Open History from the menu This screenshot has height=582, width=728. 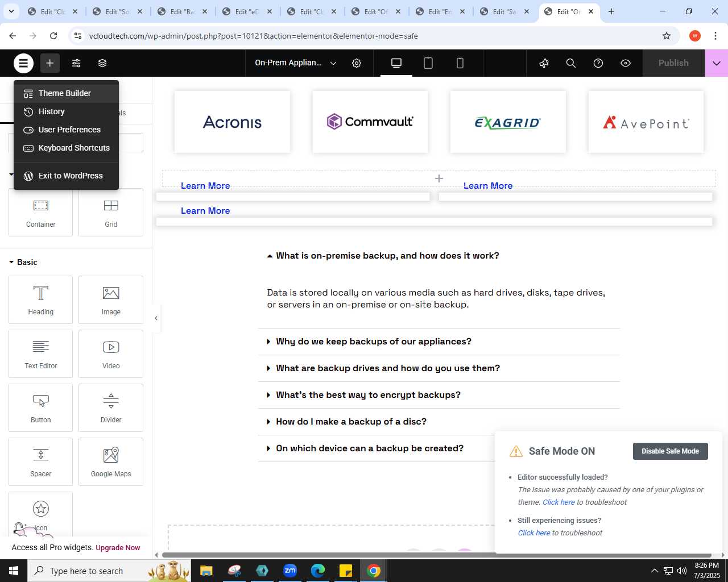(66, 111)
